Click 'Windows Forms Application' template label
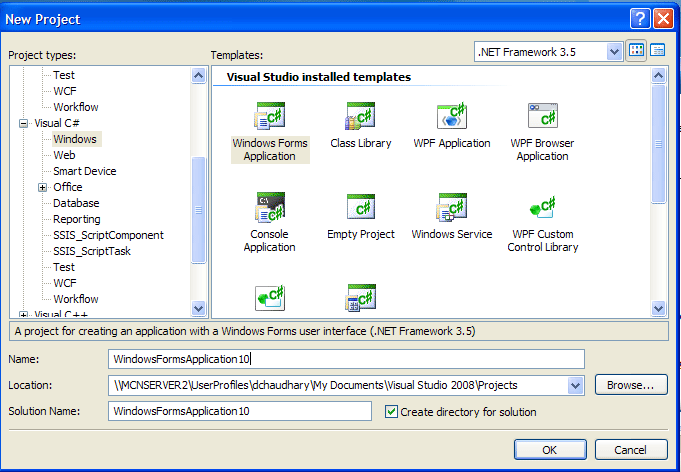This screenshot has height=472, width=681. coord(270,149)
